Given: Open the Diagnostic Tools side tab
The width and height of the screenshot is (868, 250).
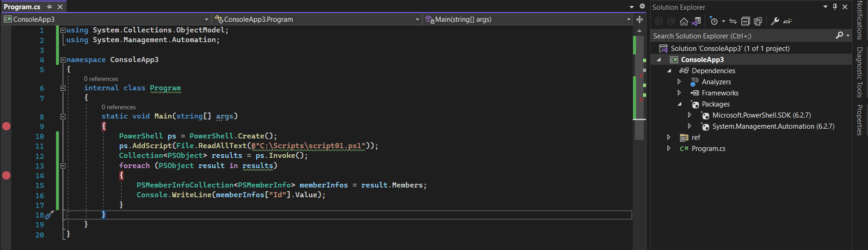Looking at the screenshot, I should (x=860, y=72).
